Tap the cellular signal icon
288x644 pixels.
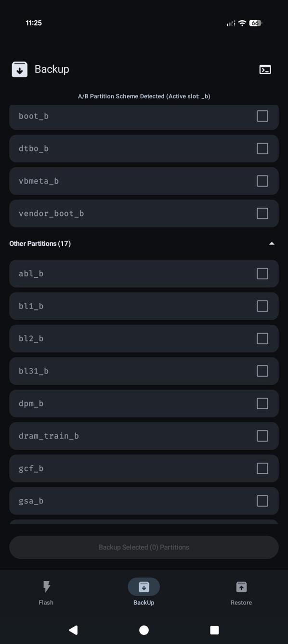coord(230,23)
